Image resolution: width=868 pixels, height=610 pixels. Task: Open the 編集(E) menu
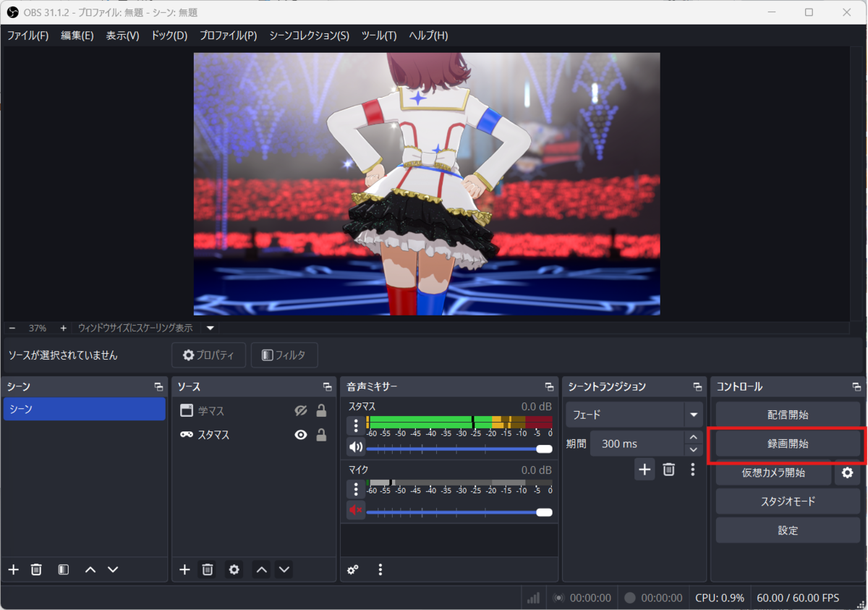click(x=77, y=35)
